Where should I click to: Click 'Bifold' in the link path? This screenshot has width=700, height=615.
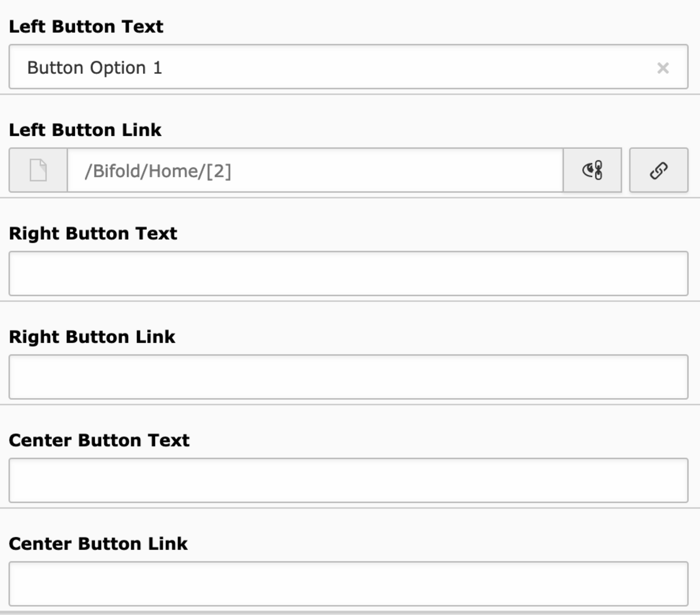[x=117, y=171]
